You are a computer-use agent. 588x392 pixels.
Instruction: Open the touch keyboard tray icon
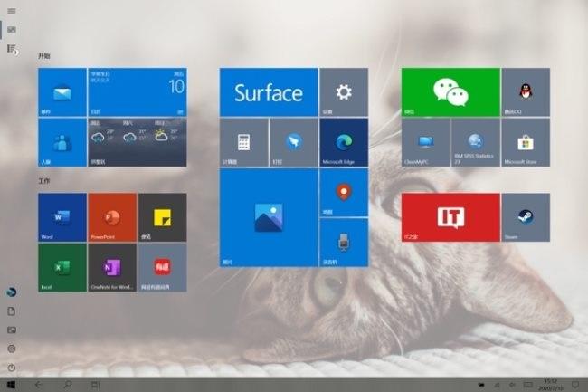tap(528, 385)
